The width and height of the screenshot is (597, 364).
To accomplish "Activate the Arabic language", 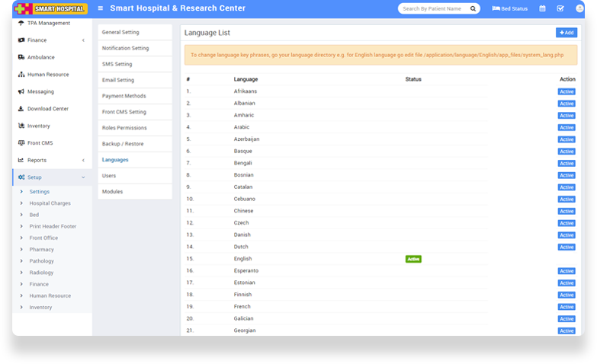I will tap(566, 127).
